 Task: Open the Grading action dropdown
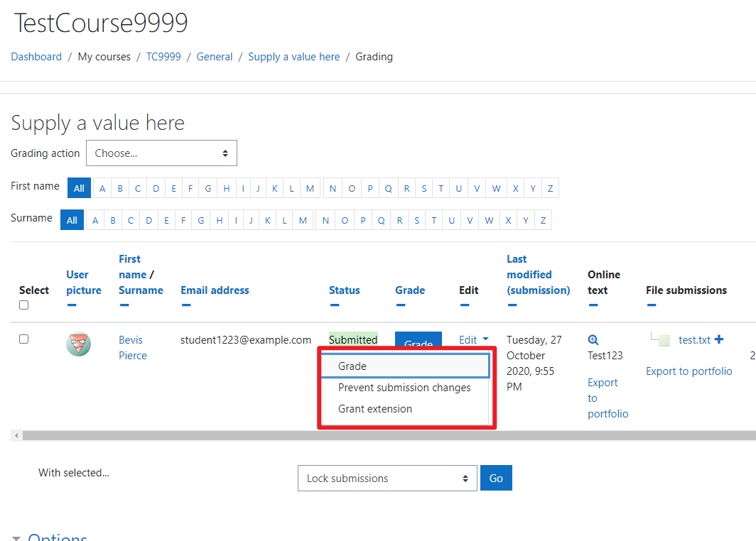161,153
